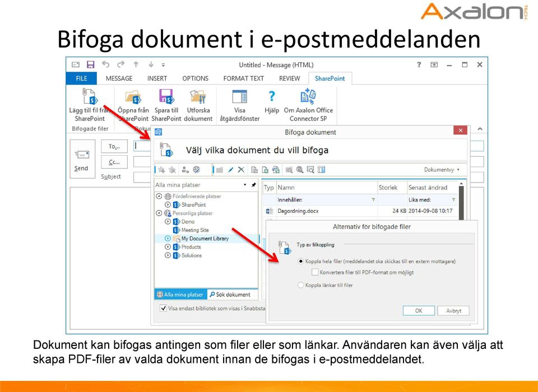
Task: Open the Alla mina platser dropdown arrow
Action: tap(245, 184)
